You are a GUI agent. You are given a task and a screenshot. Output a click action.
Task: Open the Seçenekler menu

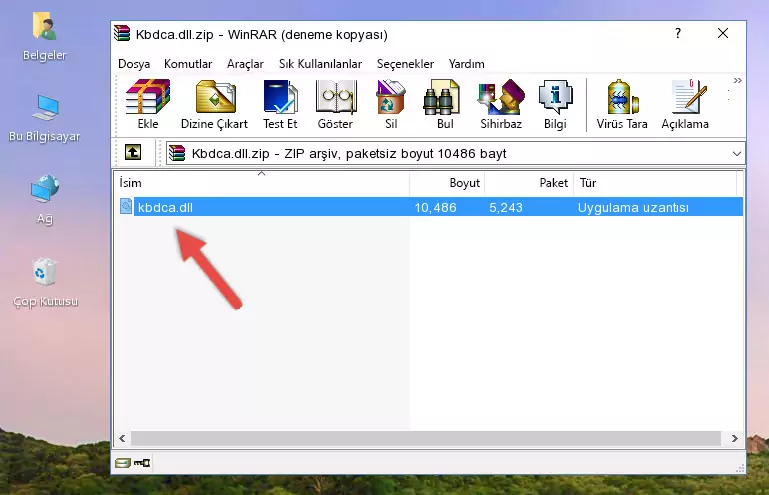click(x=405, y=64)
